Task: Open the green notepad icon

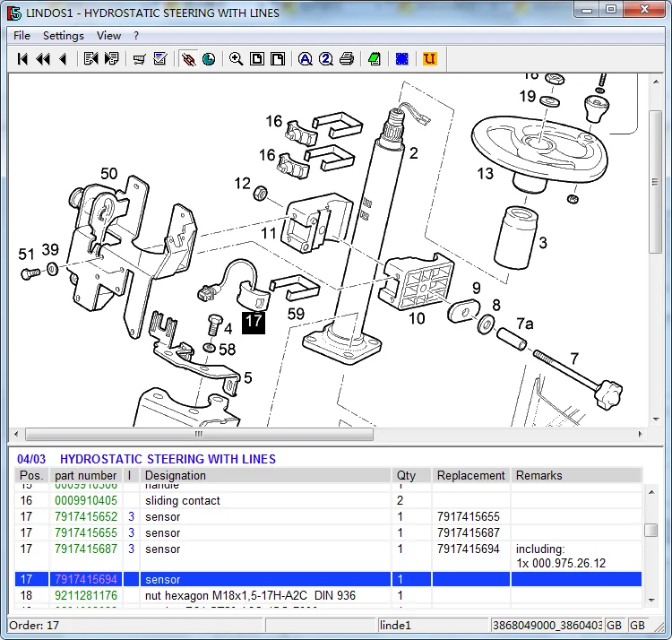Action: (x=375, y=59)
